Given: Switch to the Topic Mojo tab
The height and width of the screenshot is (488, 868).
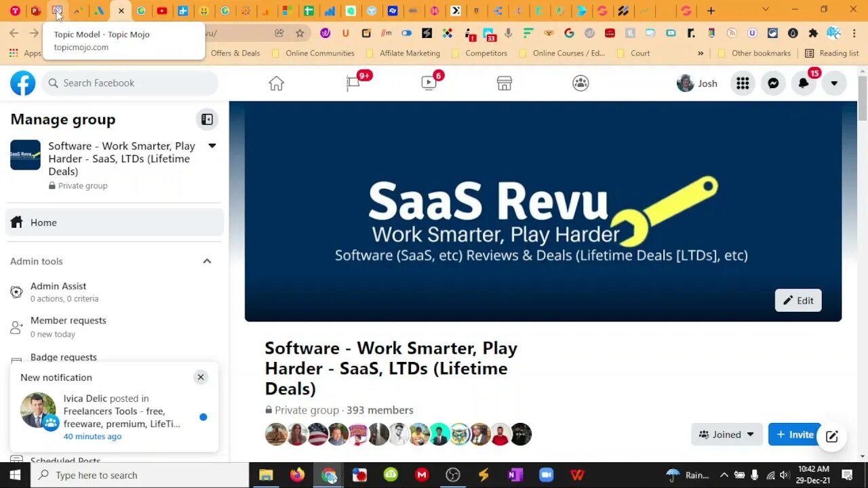Looking at the screenshot, I should coord(57,11).
